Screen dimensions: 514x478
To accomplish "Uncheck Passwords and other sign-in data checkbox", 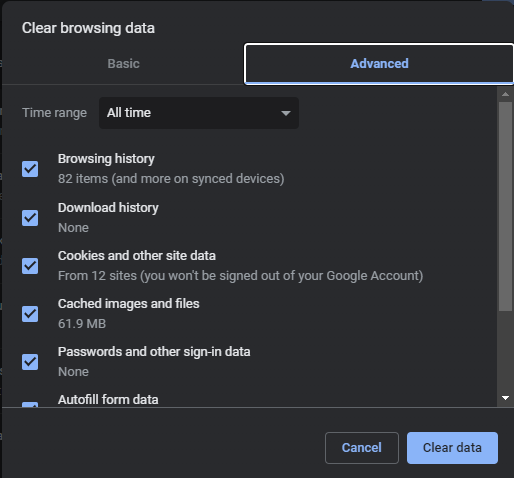I will tap(30, 362).
